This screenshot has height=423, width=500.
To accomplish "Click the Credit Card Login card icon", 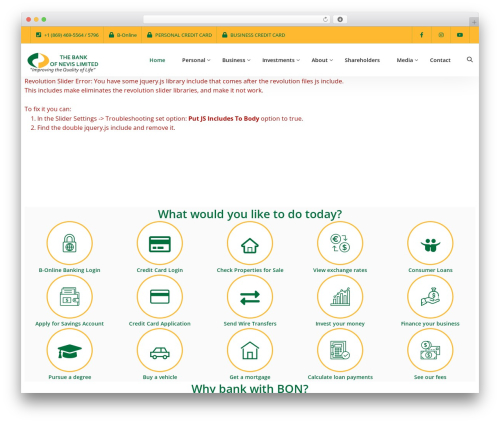I will (160, 243).
